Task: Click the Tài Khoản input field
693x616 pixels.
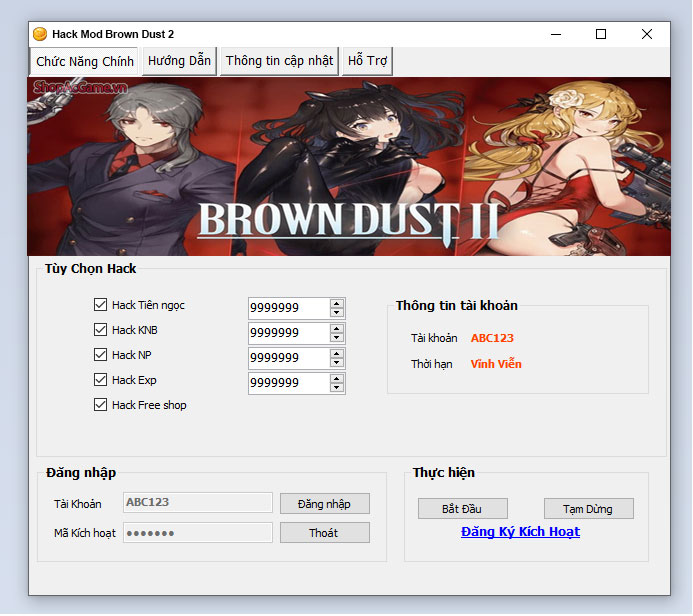Action: click(x=198, y=502)
